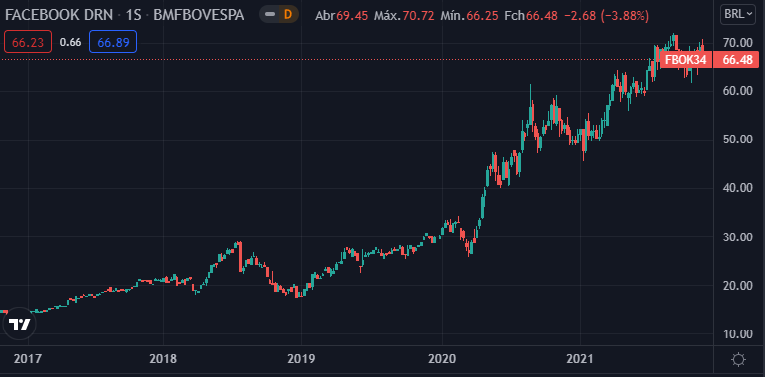Click the 66.48 current price label
The height and width of the screenshot is (377, 766).
coord(737,60)
